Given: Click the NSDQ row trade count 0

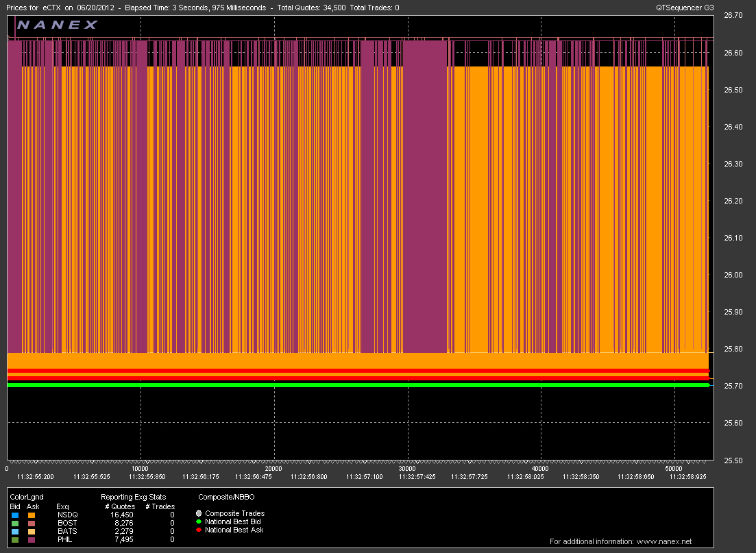Looking at the screenshot, I should tap(172, 515).
